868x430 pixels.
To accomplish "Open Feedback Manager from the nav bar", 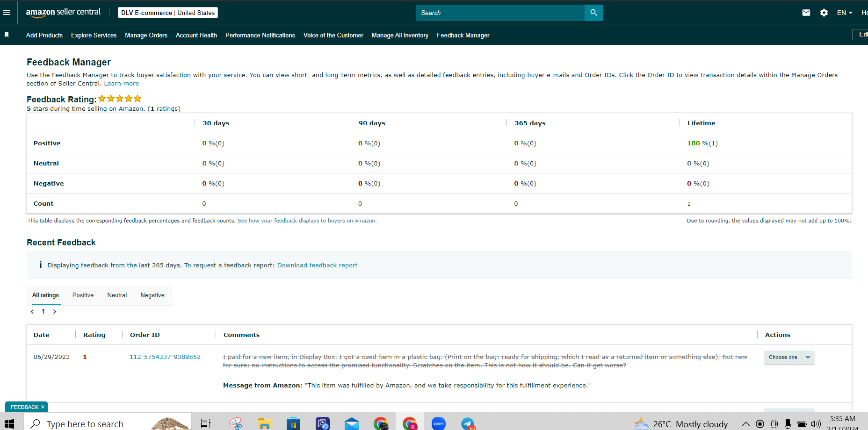I will tap(463, 35).
